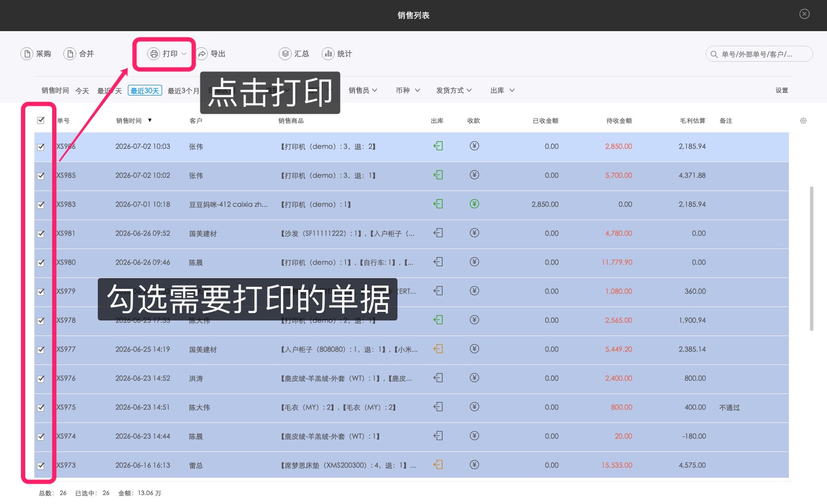Viewport: 827px width, 504px height.
Task: Toggle the select-all header checkbox
Action: point(41,120)
